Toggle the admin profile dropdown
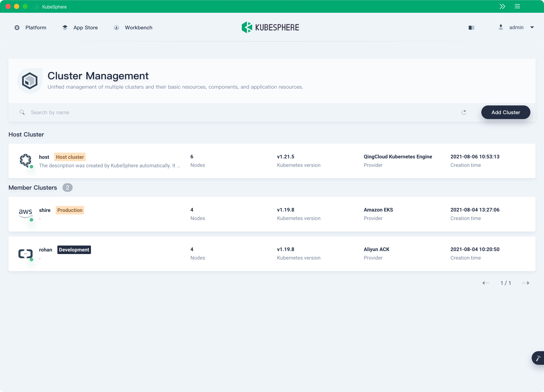Screen dimensions: 544x392 (531, 27)
